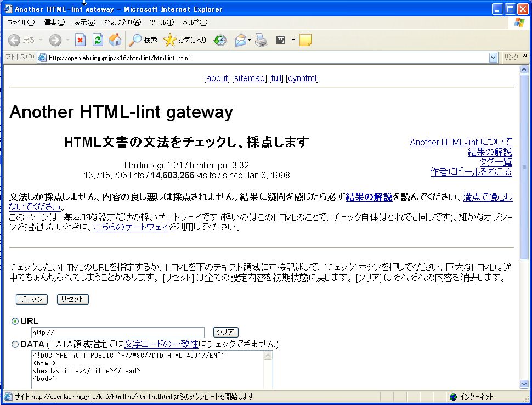
Task: Click the Internet zone globe icon
Action: [x=453, y=397]
